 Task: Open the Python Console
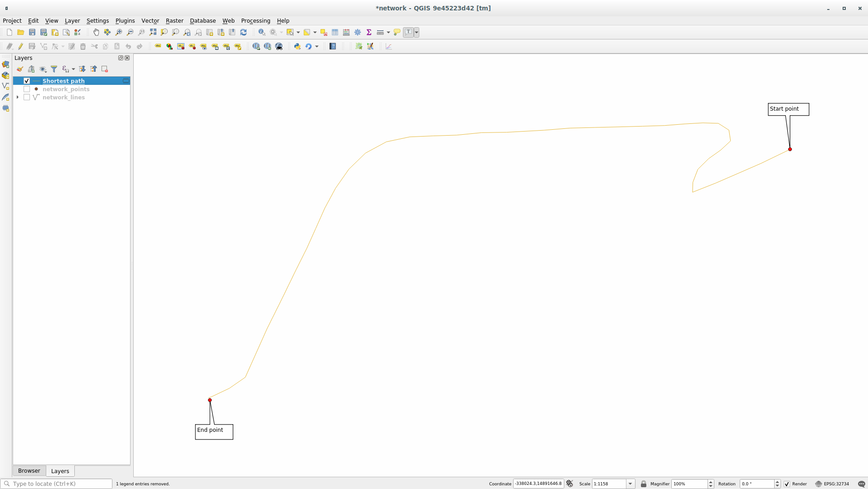coord(297,46)
